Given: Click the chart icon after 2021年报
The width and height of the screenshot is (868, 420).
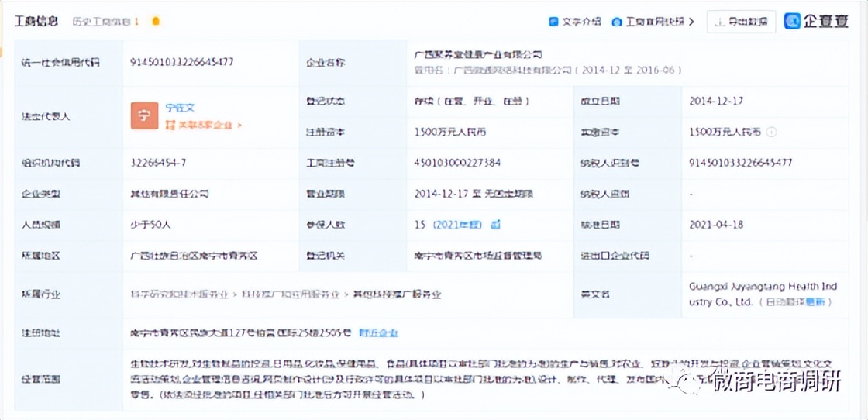Looking at the screenshot, I should point(496,225).
